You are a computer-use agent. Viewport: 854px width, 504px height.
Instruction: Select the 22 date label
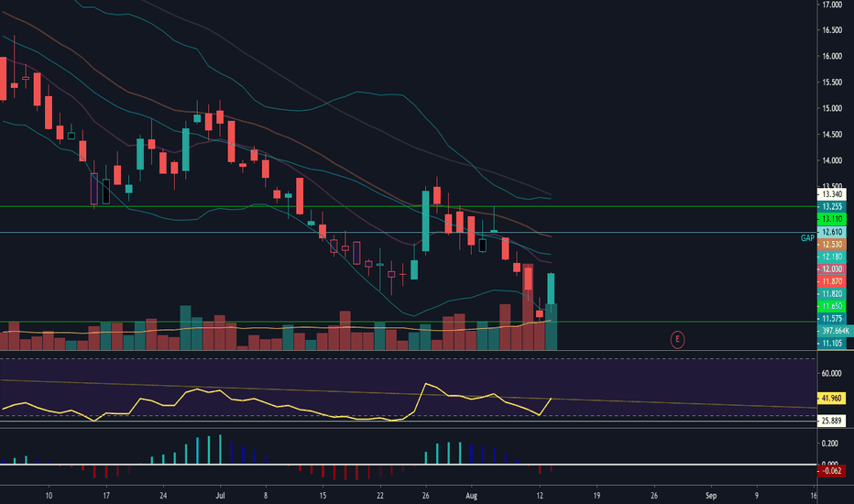tap(379, 496)
